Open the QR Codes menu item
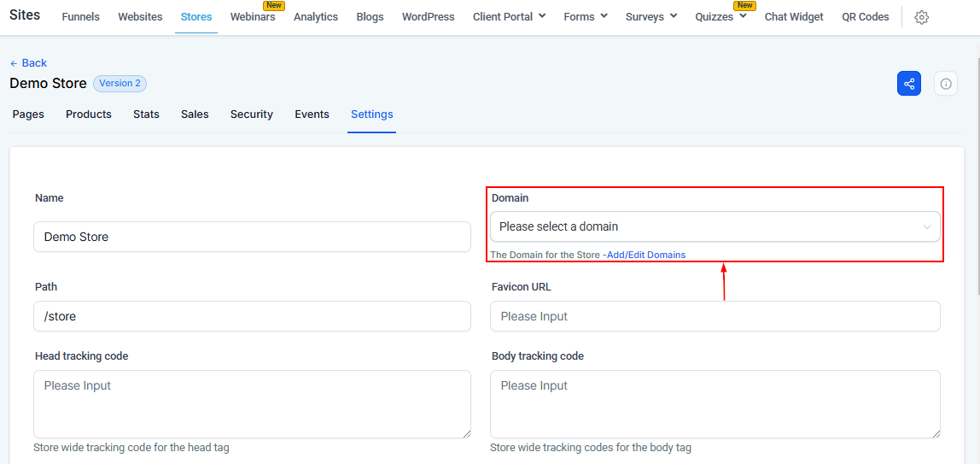Image resolution: width=980 pixels, height=464 pixels. click(x=865, y=17)
